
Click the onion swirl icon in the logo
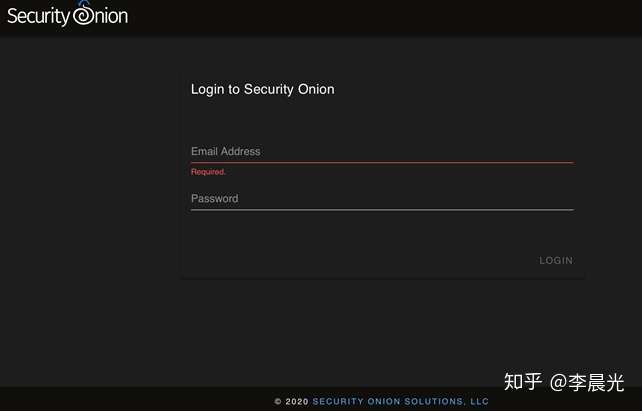[x=83, y=15]
